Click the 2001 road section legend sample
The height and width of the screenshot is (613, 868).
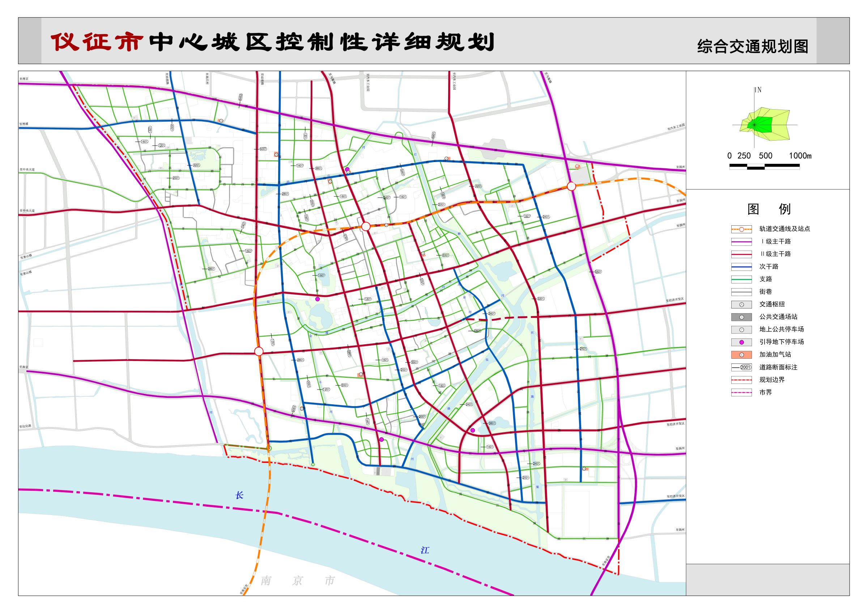(741, 367)
